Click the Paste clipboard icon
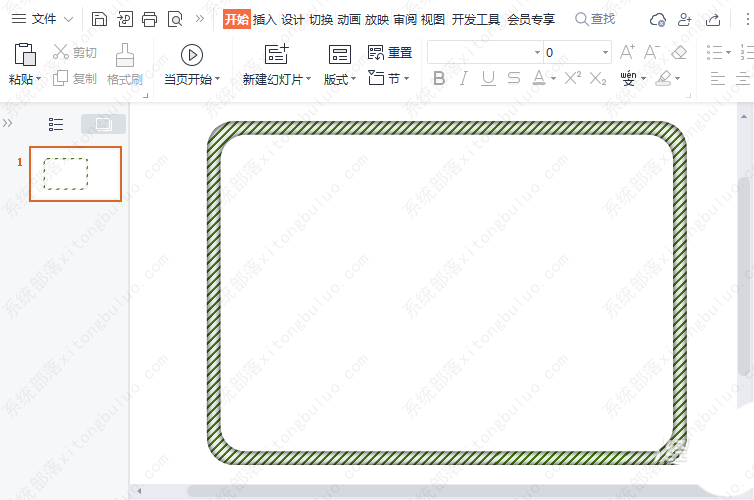754x500 pixels. [25, 55]
